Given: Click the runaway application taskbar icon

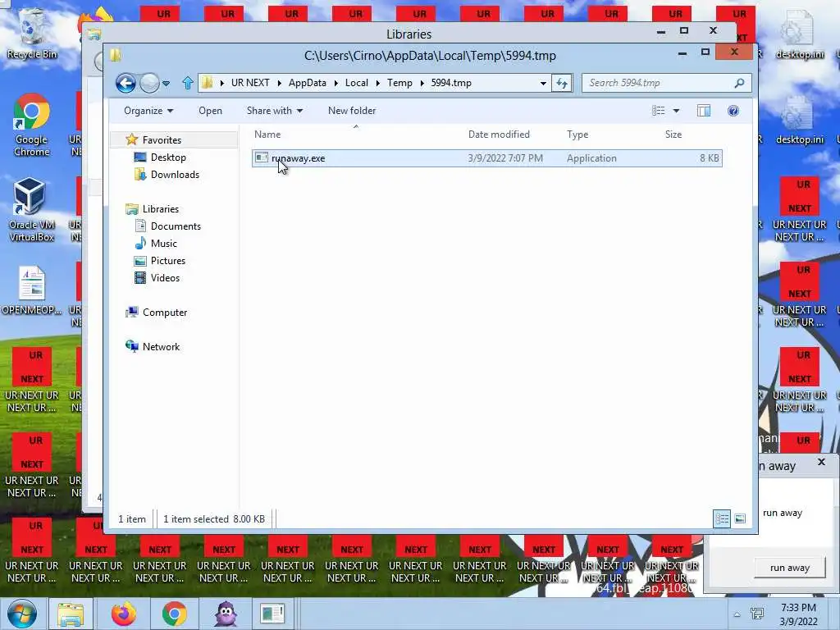Looking at the screenshot, I should pyautogui.click(x=272, y=614).
